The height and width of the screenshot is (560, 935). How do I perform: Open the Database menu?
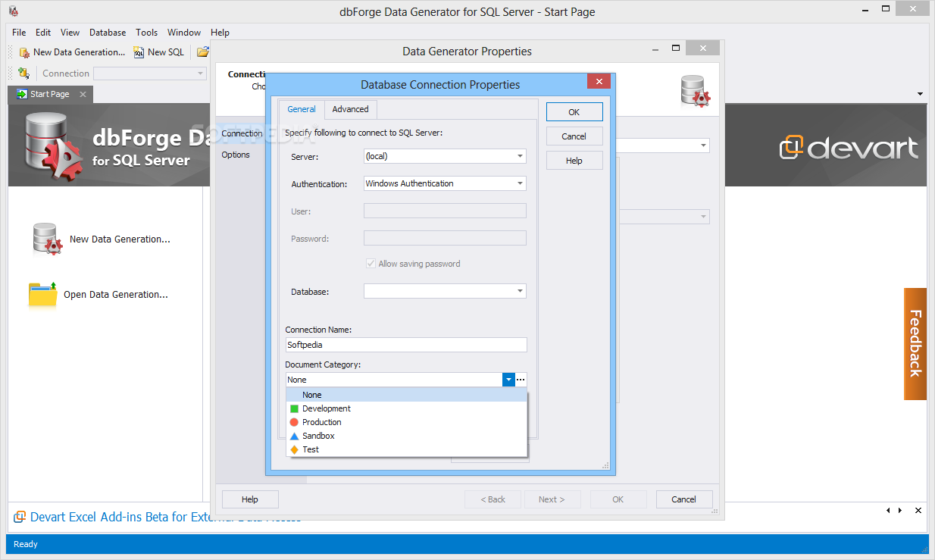pos(108,33)
